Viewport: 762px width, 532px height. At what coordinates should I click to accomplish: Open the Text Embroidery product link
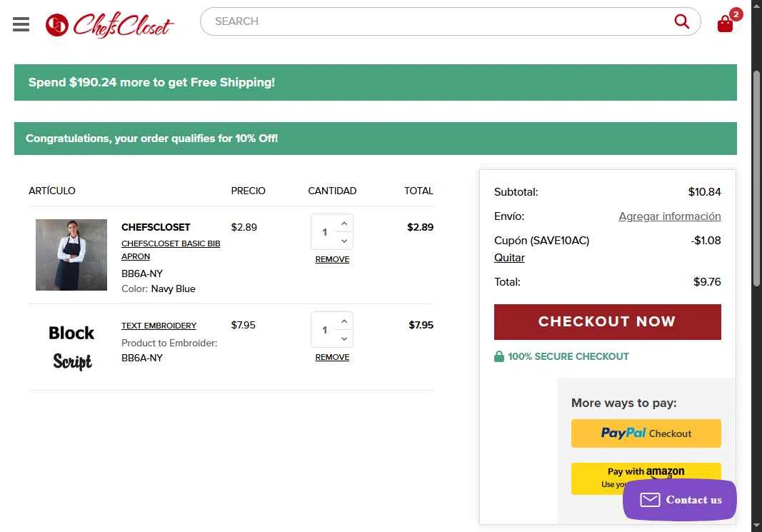(x=159, y=326)
